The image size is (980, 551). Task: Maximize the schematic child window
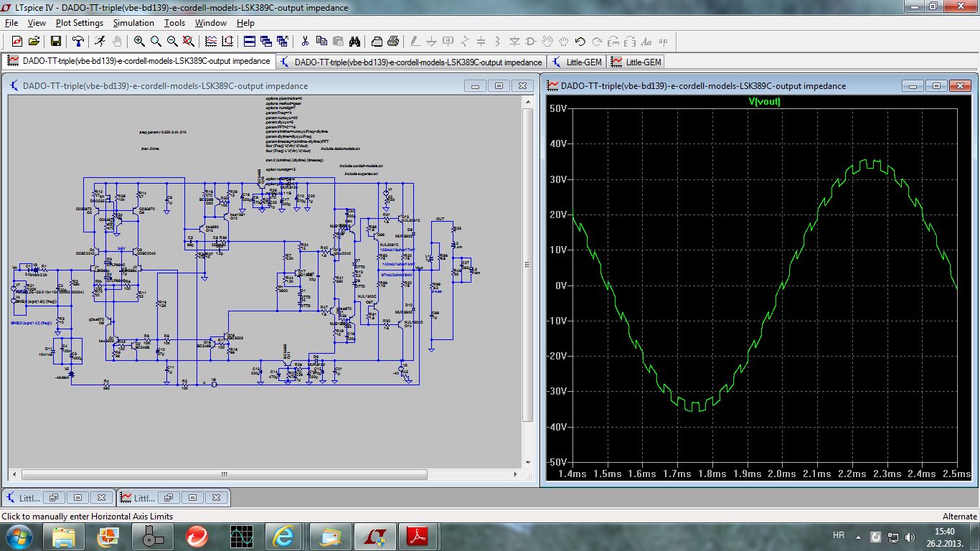pyautogui.click(x=499, y=85)
